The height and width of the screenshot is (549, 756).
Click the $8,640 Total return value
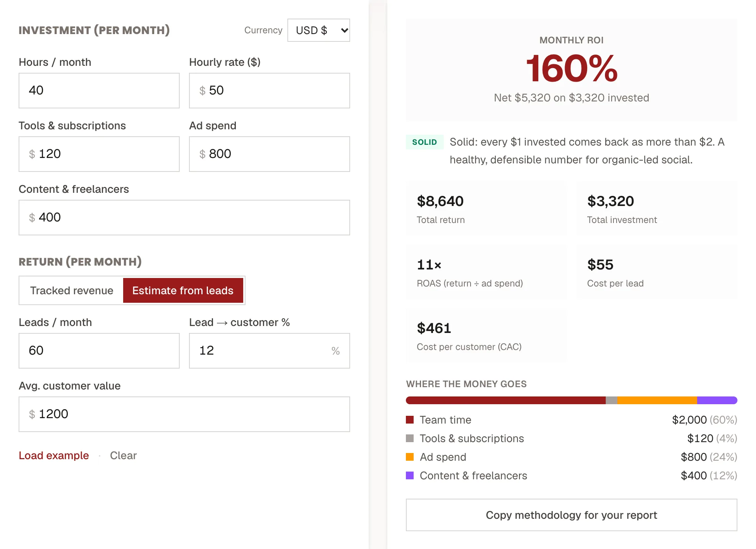pyautogui.click(x=440, y=201)
